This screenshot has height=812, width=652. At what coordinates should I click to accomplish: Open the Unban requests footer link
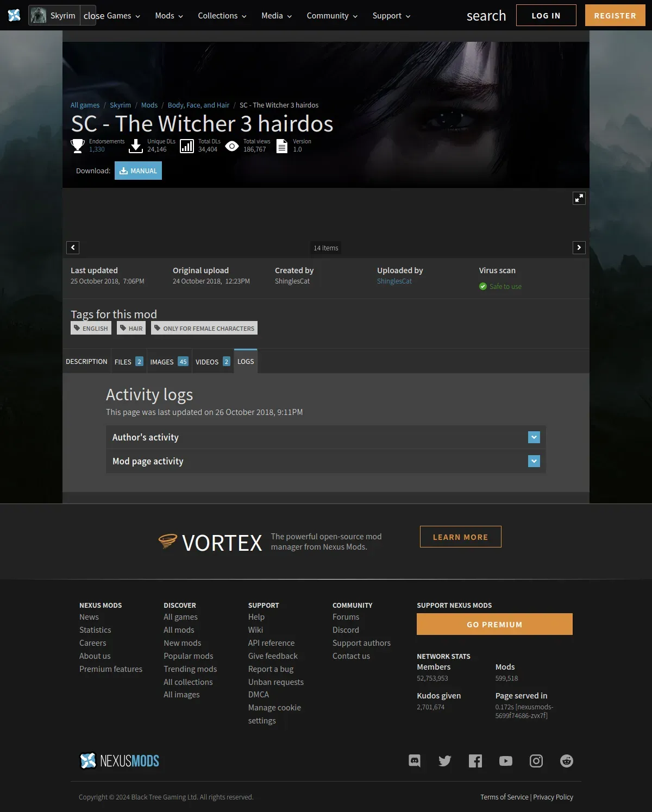coord(276,682)
